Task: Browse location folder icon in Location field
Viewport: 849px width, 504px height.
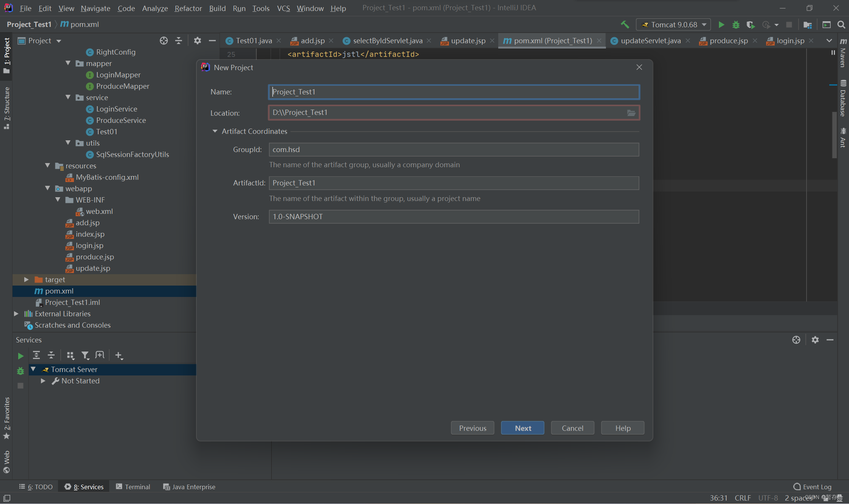Action: point(631,113)
